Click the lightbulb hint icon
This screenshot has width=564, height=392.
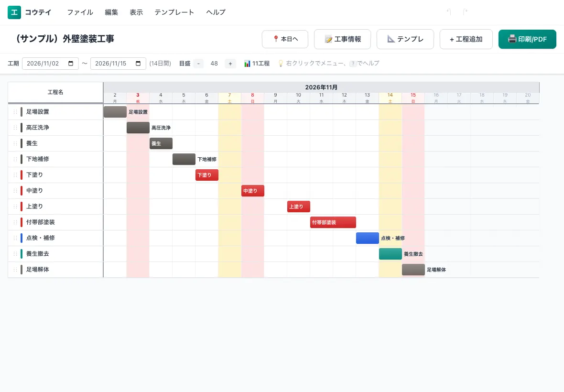click(x=281, y=64)
